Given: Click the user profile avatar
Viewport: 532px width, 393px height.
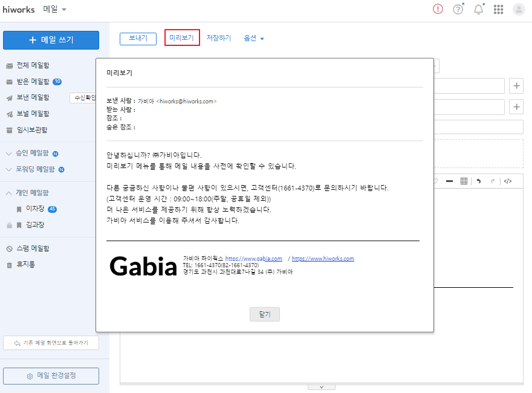Looking at the screenshot, I should point(519,9).
